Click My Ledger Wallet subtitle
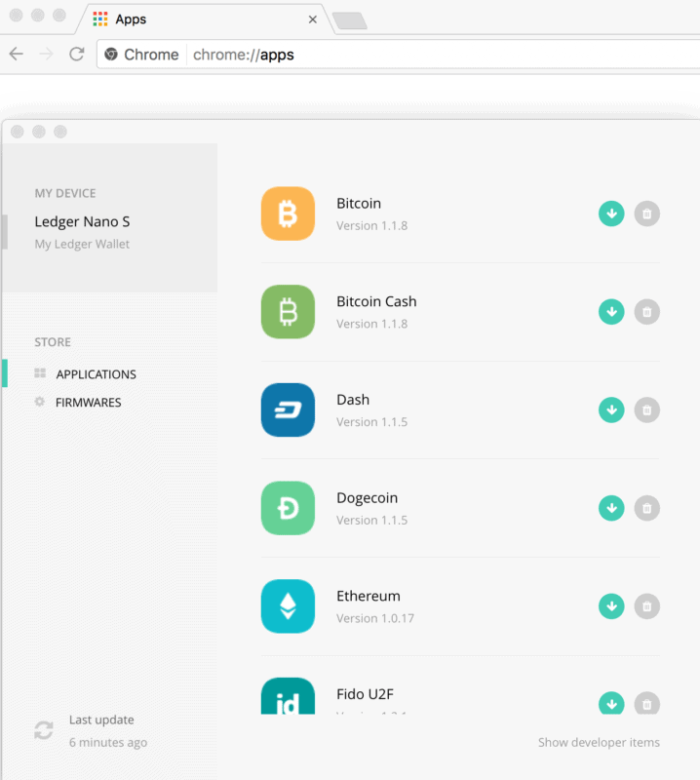This screenshot has height=780, width=700. pos(82,245)
